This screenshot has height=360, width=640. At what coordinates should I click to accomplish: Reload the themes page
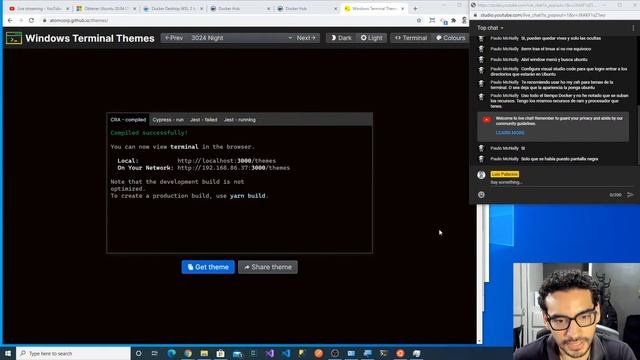[31, 20]
